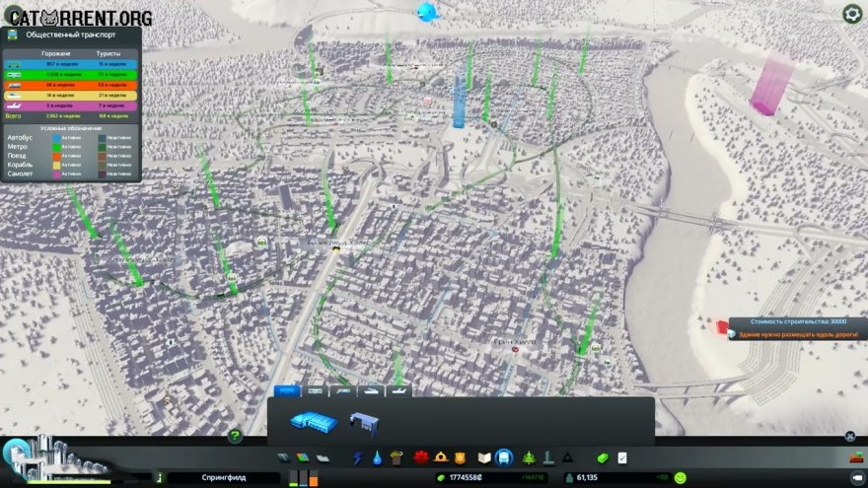
Task: Switch to the Ship tab
Action: pos(371,391)
